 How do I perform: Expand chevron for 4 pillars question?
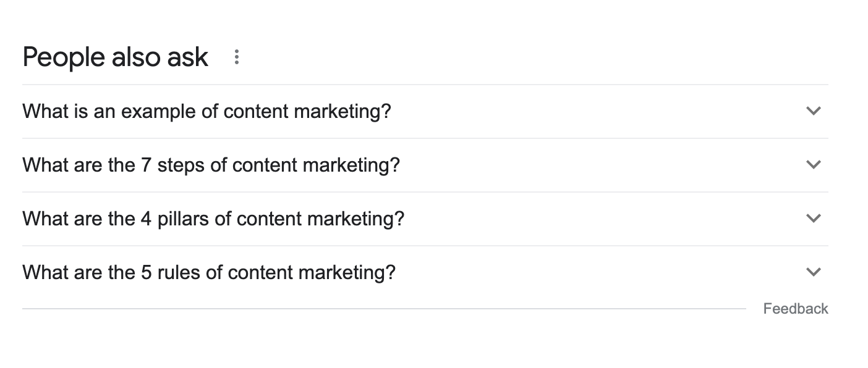coord(814,219)
